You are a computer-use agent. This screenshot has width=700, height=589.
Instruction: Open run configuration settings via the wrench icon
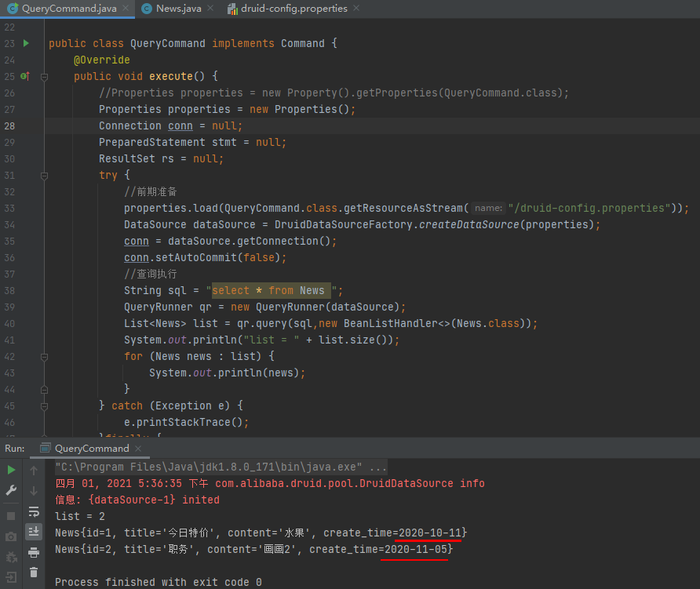pos(11,490)
